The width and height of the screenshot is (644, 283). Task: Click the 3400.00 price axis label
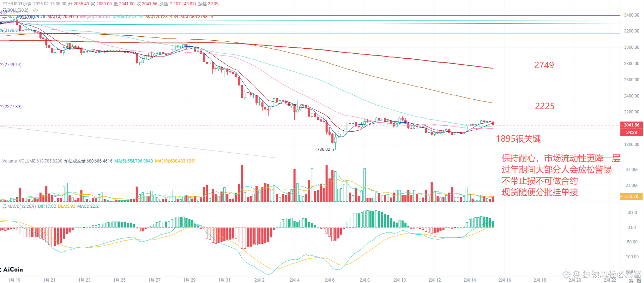[x=632, y=15]
